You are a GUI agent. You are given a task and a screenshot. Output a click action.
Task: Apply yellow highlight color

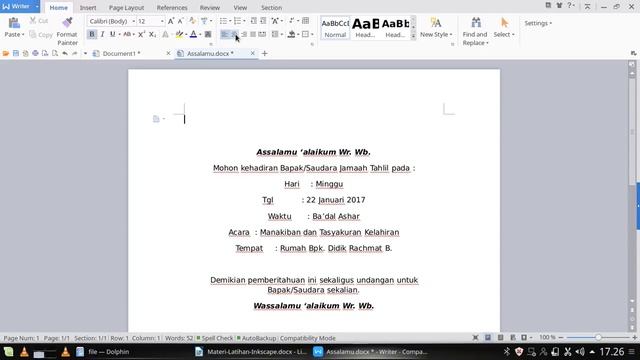(179, 34)
